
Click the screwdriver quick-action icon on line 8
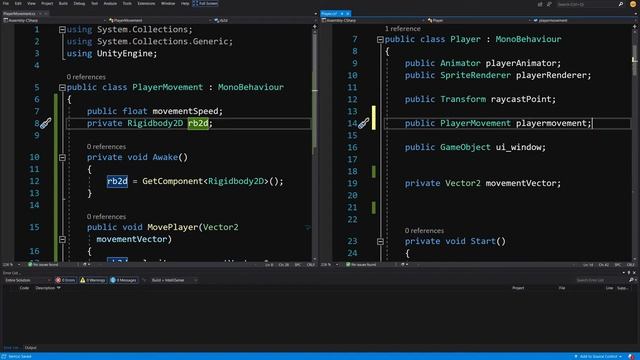(46, 123)
